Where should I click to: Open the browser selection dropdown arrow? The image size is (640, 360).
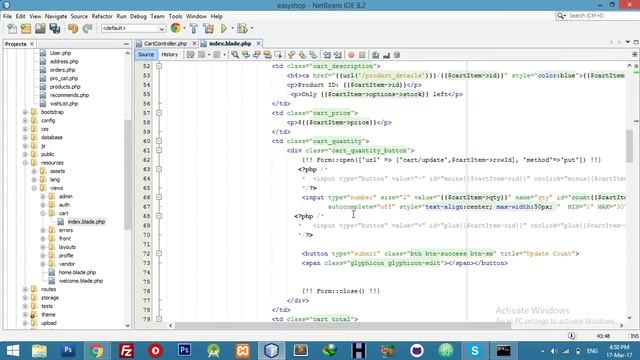184,29
